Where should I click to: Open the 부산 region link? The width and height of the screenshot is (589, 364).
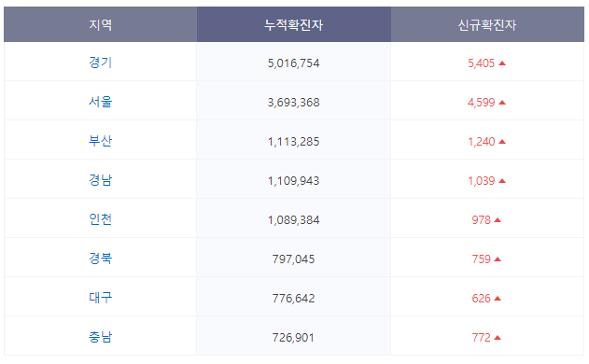tap(100, 141)
